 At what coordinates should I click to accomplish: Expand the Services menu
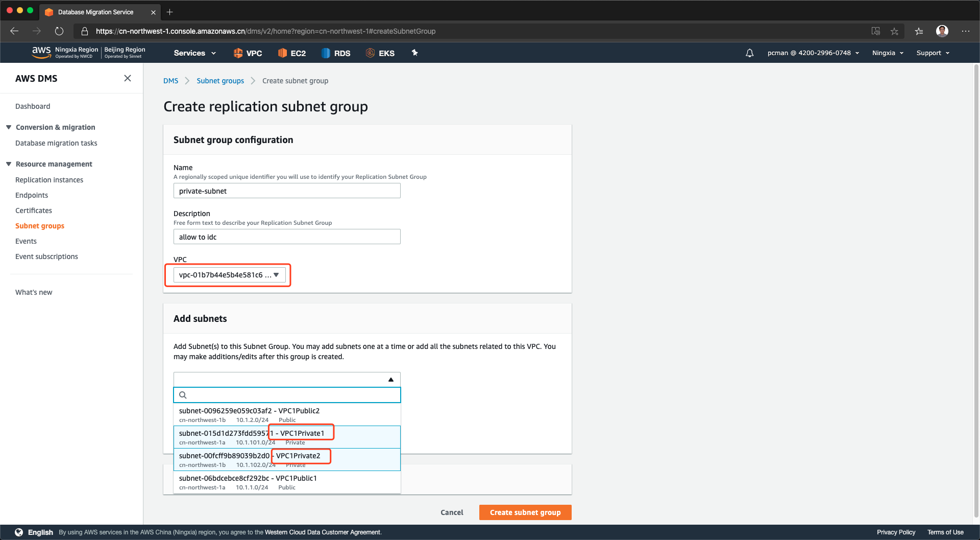coord(194,53)
